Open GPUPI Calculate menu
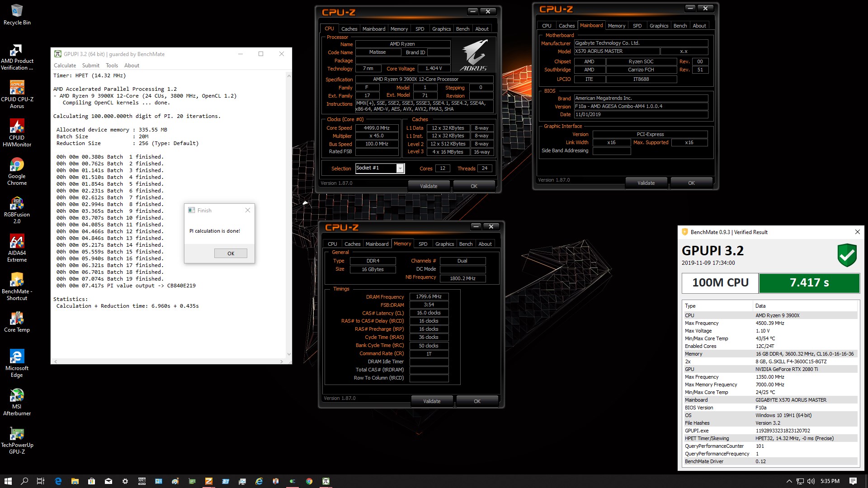 [65, 66]
